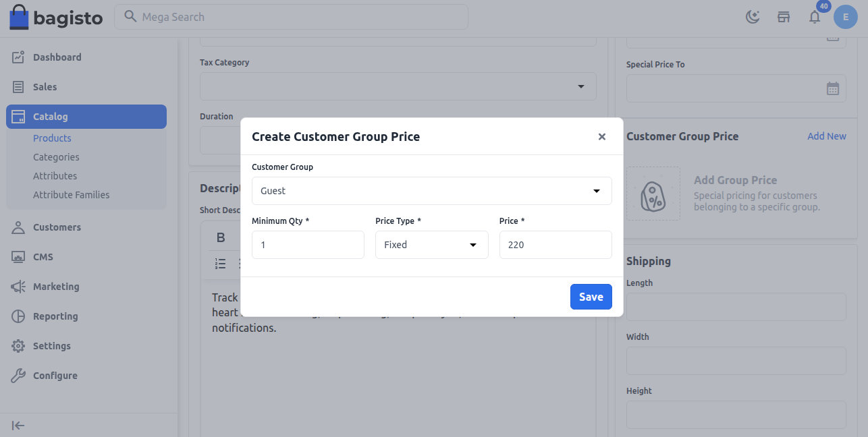Open the Customer Group dropdown showing Guest
The width and height of the screenshot is (868, 437).
pyautogui.click(x=432, y=191)
